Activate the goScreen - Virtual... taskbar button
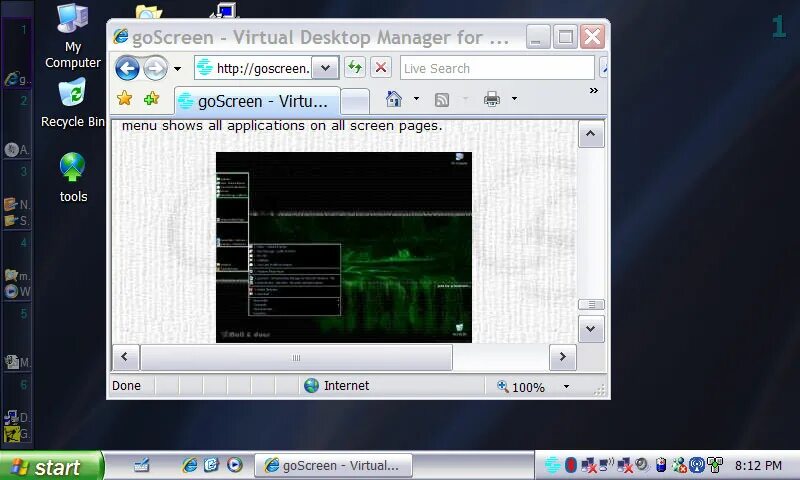This screenshot has height=480, width=800. [x=333, y=465]
